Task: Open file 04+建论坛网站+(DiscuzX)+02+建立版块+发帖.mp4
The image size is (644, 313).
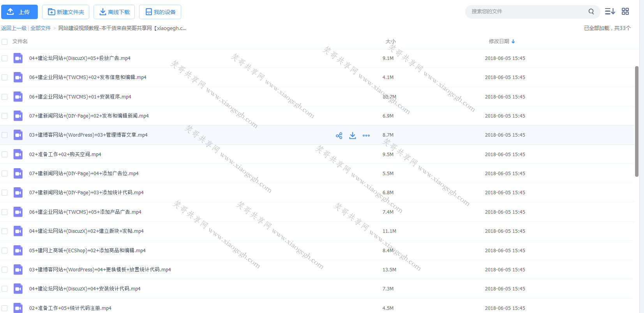Action: pos(86,231)
